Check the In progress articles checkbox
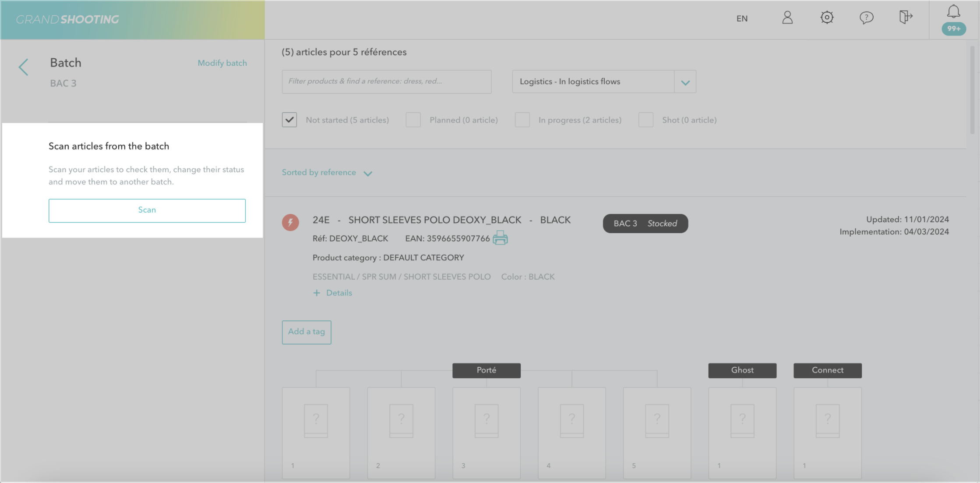 point(522,120)
